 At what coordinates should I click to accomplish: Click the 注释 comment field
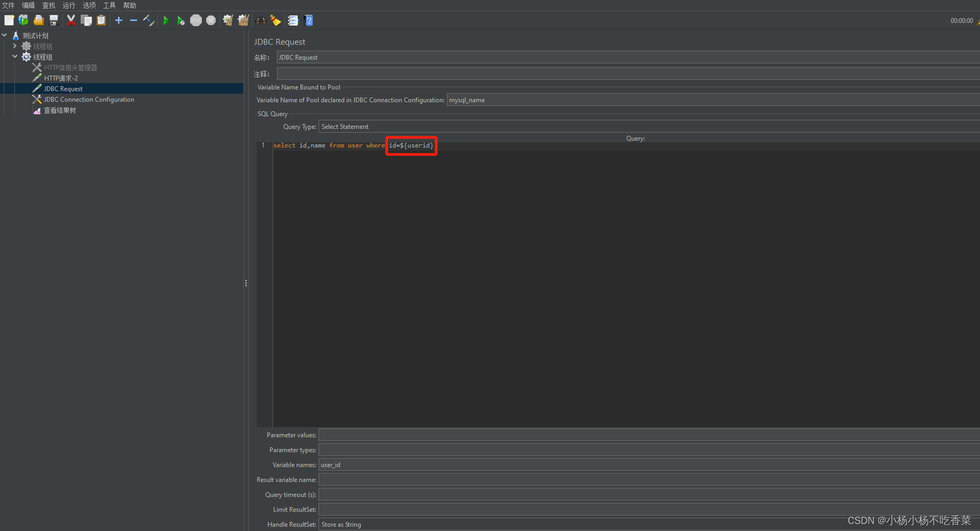pyautogui.click(x=628, y=73)
